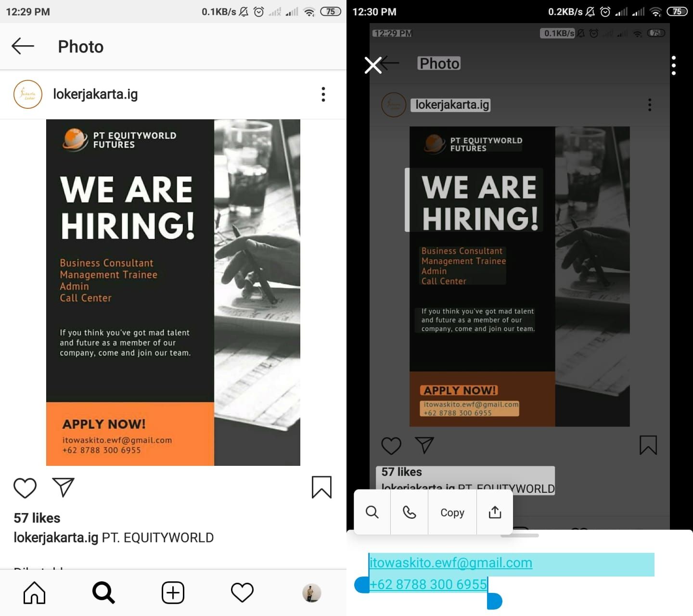View likes by tapping '57 likes'
Screen dimensions: 693x616
36,518
